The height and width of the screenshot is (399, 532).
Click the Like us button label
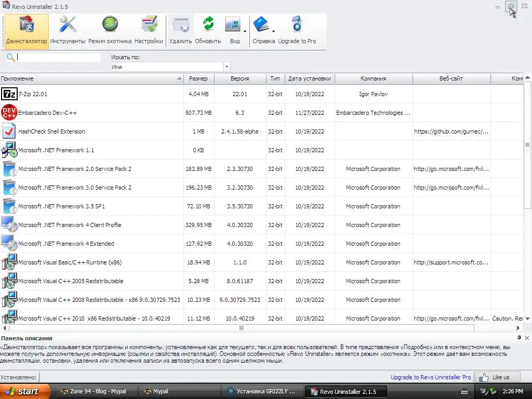pos(501,377)
